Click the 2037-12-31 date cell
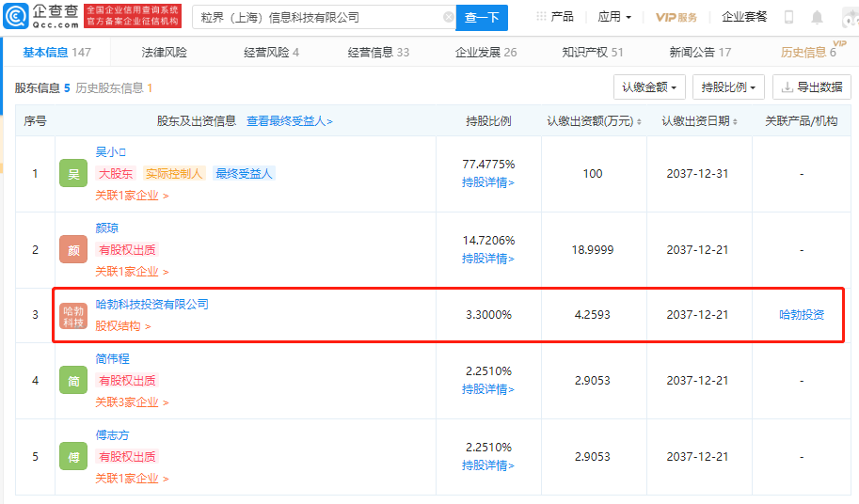The image size is (859, 504). pos(697,173)
